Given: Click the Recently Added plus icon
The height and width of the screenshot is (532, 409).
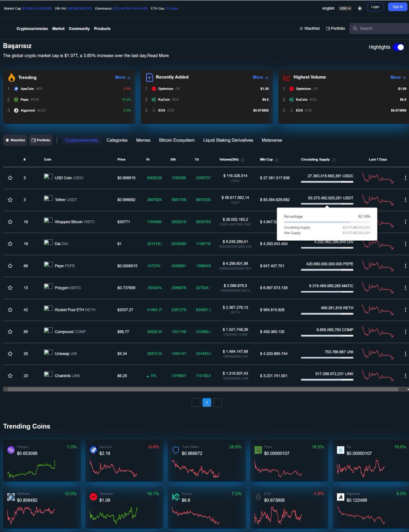Looking at the screenshot, I should coord(150,77).
